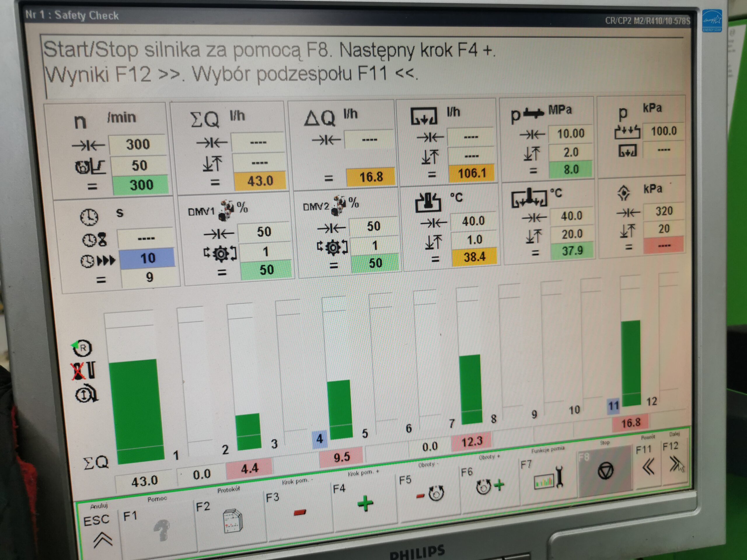
Task: Go back with F11 double-left arrows
Action: pyautogui.click(x=648, y=467)
